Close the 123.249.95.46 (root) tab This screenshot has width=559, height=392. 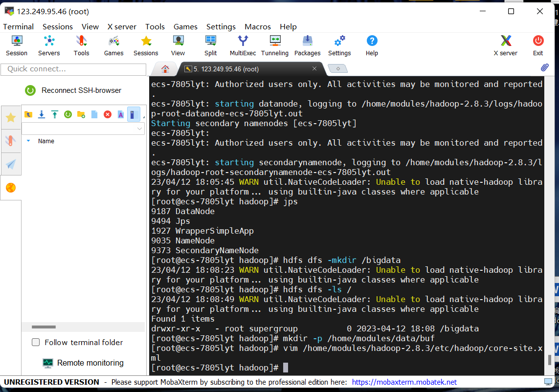[x=314, y=68]
